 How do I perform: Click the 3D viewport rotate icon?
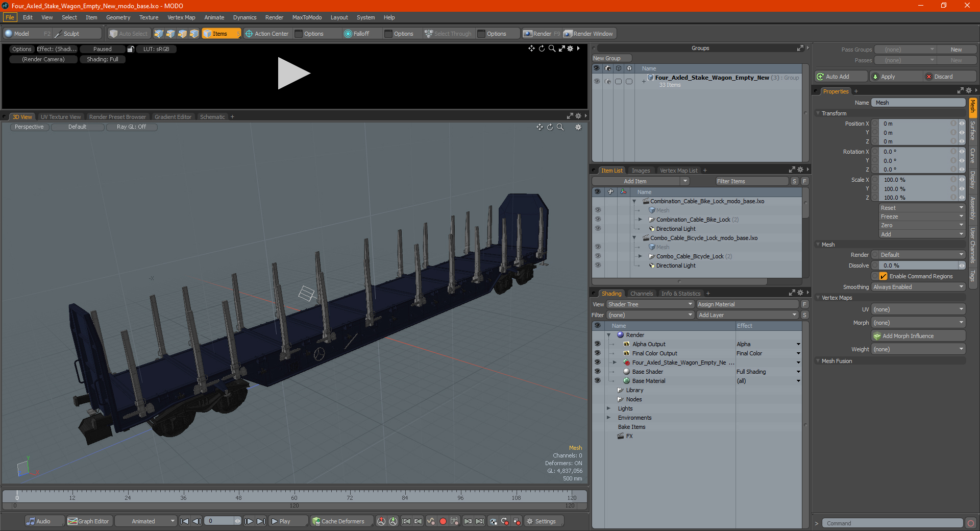550,127
